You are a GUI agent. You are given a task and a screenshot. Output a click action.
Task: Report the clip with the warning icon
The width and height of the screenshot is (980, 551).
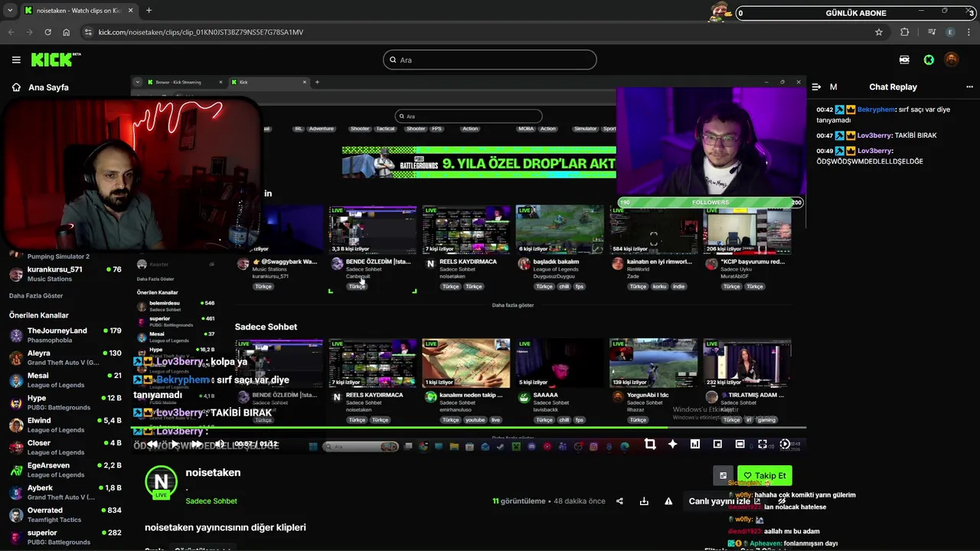click(668, 501)
